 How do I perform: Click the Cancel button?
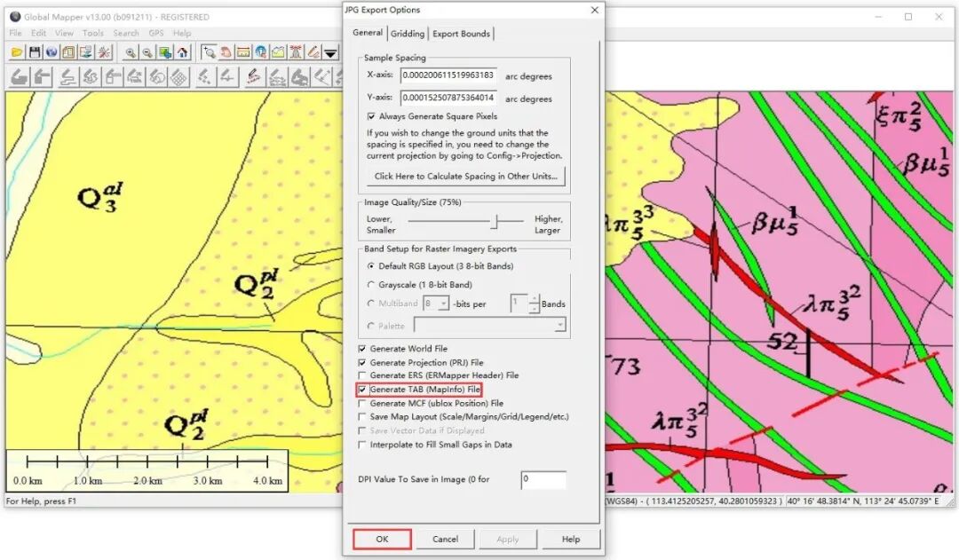click(x=445, y=540)
